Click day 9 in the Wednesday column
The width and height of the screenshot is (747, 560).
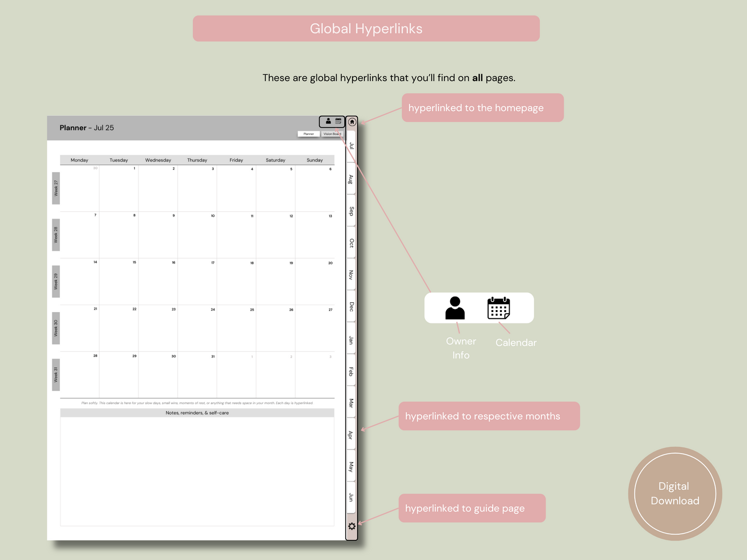coord(158,235)
